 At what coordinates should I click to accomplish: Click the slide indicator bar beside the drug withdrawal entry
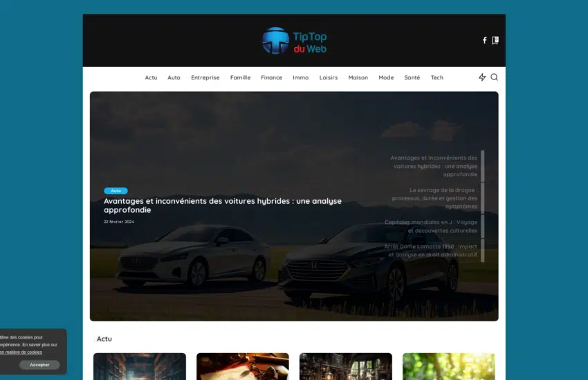pyautogui.click(x=483, y=198)
